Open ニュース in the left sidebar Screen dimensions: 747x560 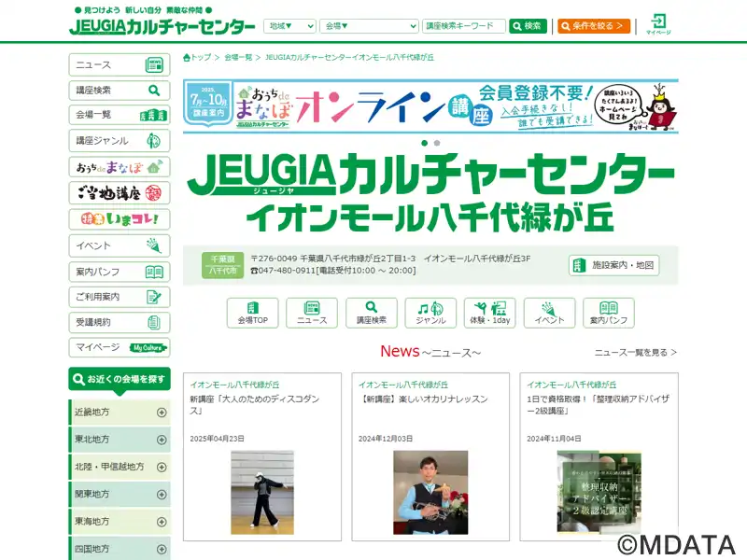tap(120, 64)
